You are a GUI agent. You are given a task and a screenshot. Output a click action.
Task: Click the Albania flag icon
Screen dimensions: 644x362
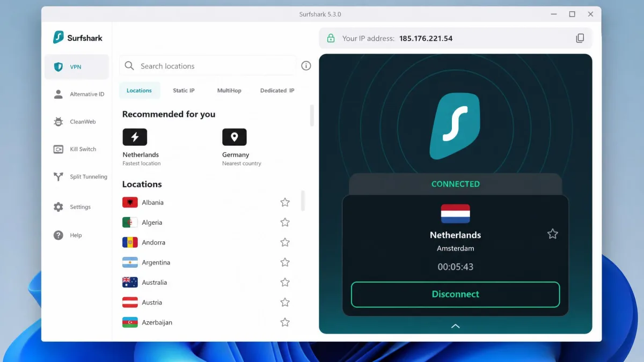(130, 202)
